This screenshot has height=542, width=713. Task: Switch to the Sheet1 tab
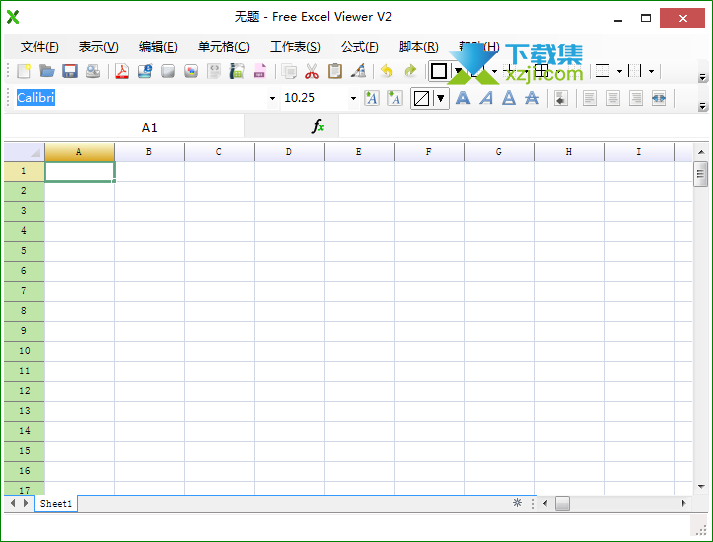[56, 503]
